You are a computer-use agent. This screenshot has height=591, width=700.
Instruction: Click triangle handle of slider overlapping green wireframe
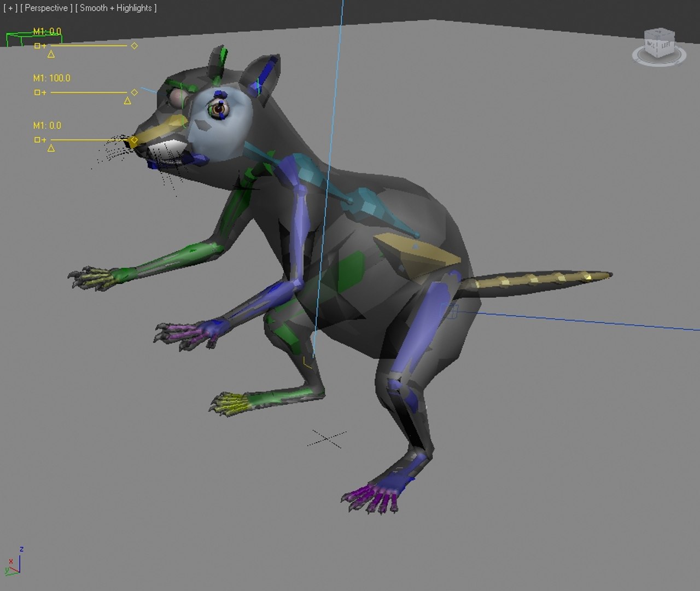pos(51,54)
